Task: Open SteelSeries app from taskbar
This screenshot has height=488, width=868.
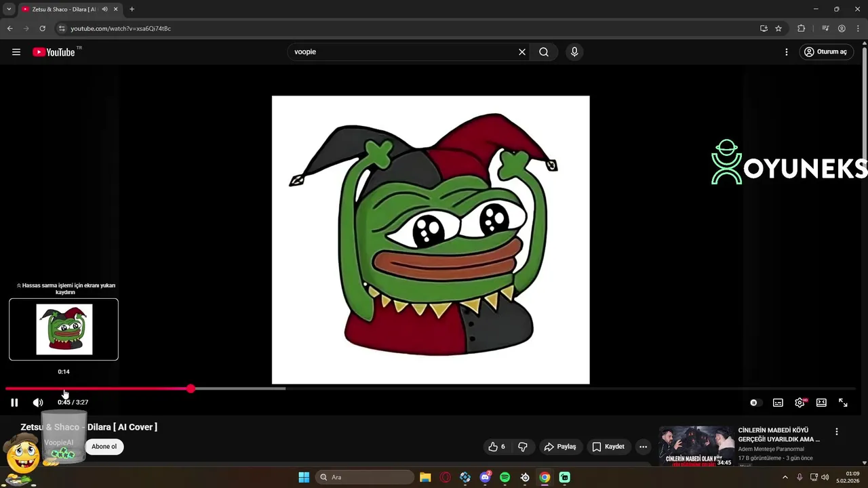Action: (x=525, y=477)
